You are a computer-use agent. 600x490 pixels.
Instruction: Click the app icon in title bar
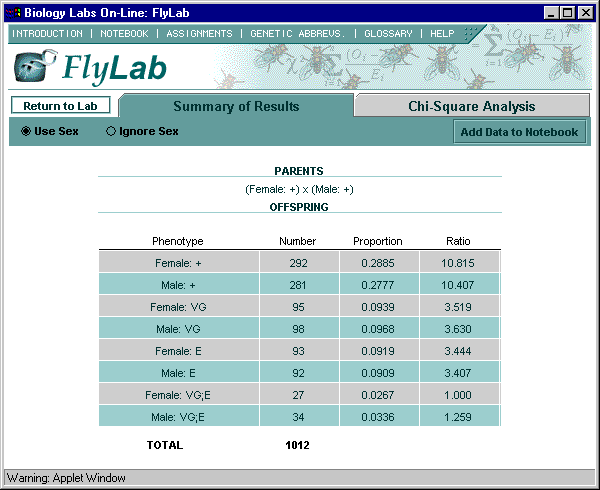13,13
